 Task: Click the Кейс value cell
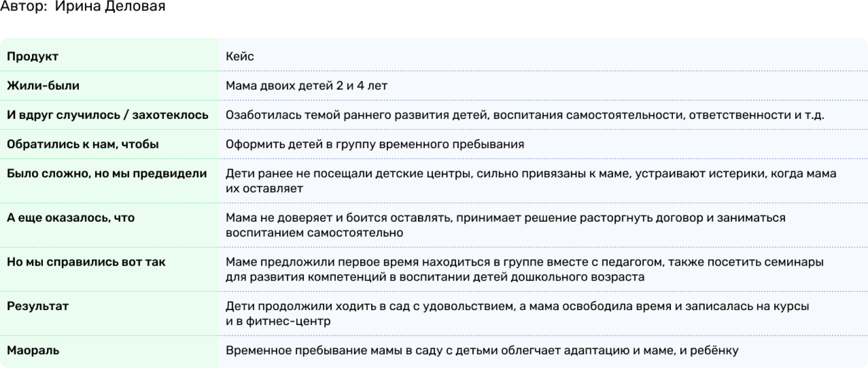[240, 56]
